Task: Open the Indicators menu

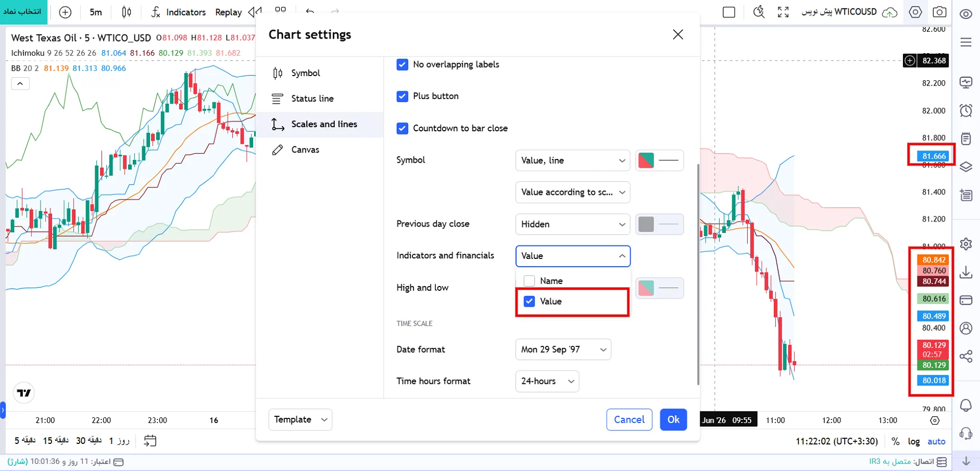Action: (x=179, y=12)
